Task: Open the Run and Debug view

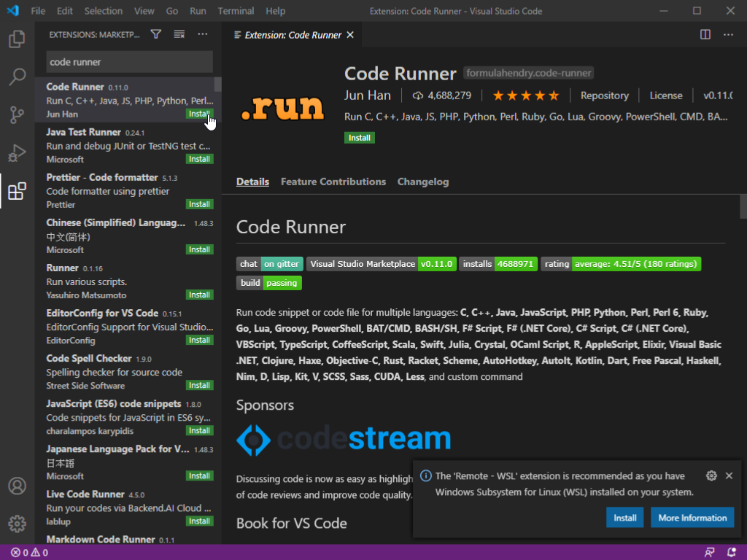Action: pos(17,153)
